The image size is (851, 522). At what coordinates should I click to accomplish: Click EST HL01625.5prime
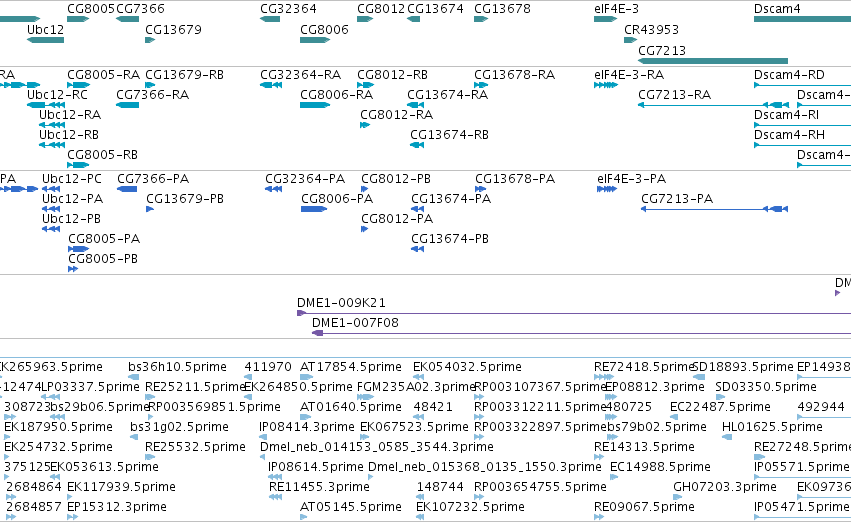(772, 426)
